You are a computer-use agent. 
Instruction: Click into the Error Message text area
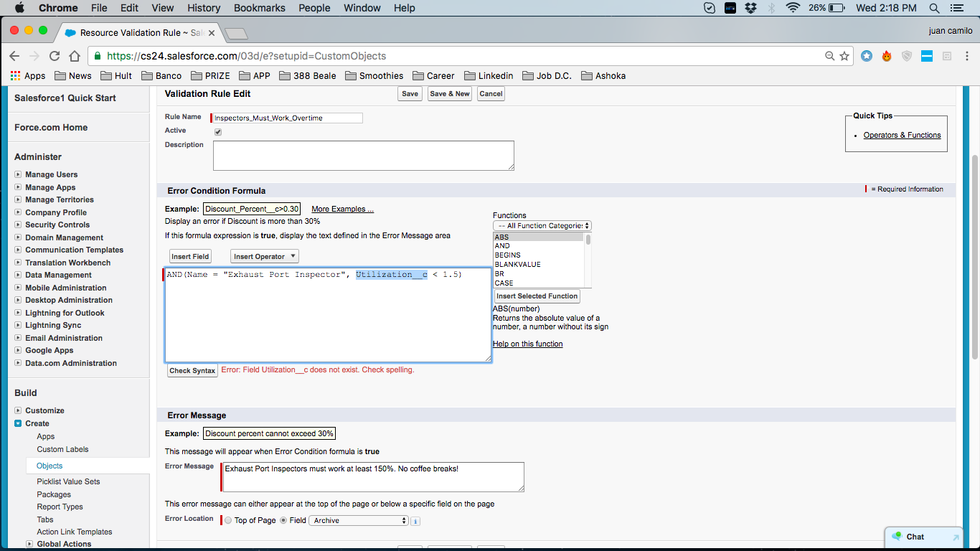point(374,477)
